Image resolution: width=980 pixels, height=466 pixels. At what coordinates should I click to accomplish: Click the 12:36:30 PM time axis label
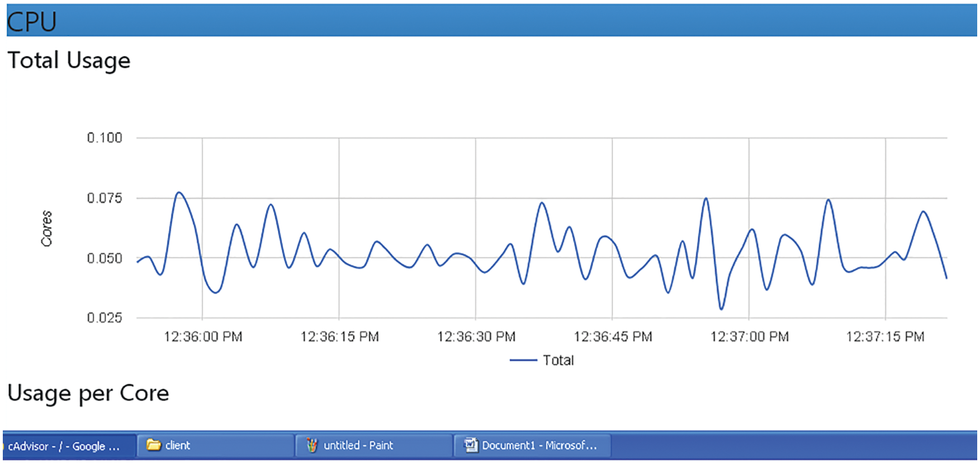tap(476, 337)
